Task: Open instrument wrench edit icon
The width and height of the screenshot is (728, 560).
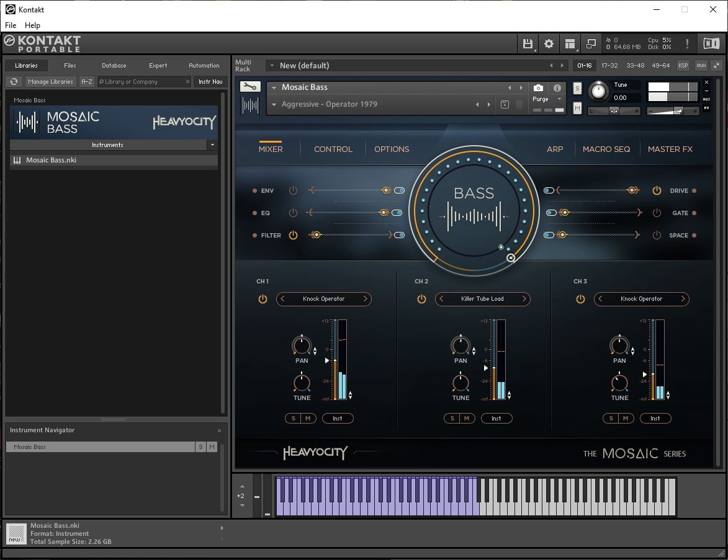Action: click(x=250, y=86)
